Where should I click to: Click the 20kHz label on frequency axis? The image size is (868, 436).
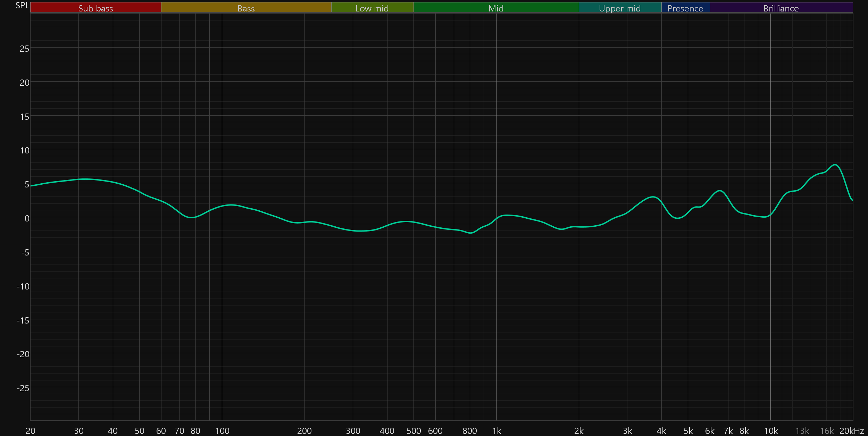click(x=851, y=431)
